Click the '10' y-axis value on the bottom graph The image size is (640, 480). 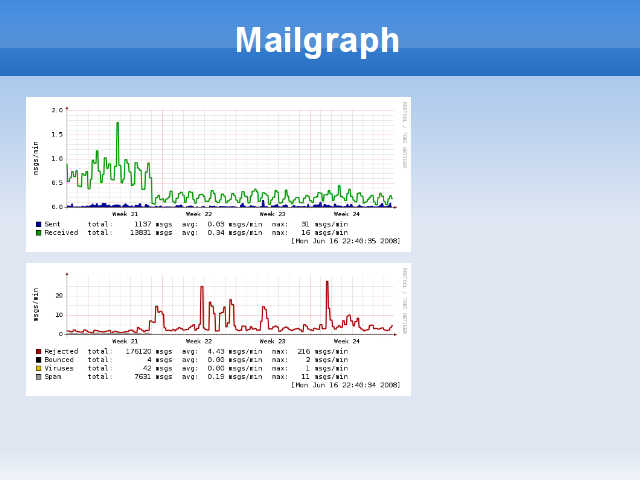[59, 315]
